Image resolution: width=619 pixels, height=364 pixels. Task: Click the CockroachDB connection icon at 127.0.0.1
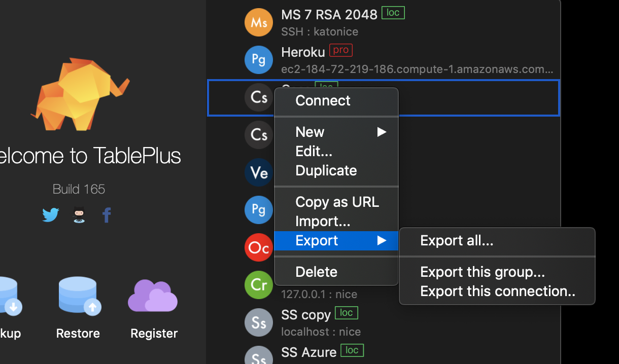(x=259, y=285)
